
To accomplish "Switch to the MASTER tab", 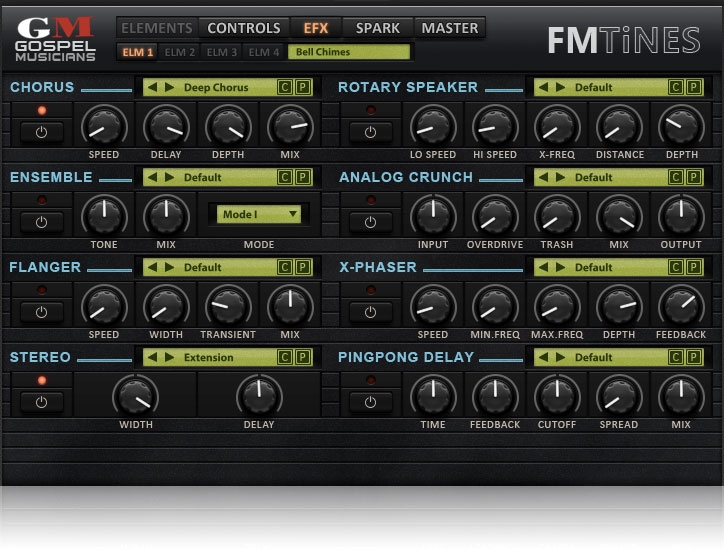I will pos(450,28).
